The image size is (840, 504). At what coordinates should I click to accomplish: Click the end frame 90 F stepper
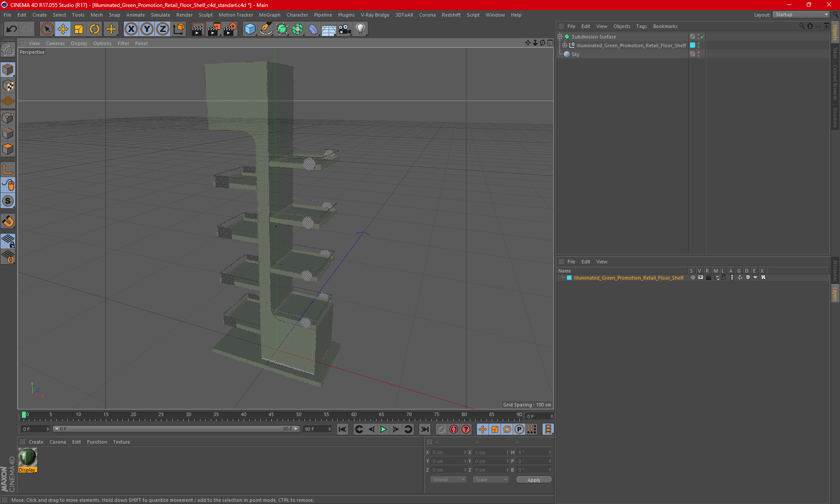click(329, 429)
